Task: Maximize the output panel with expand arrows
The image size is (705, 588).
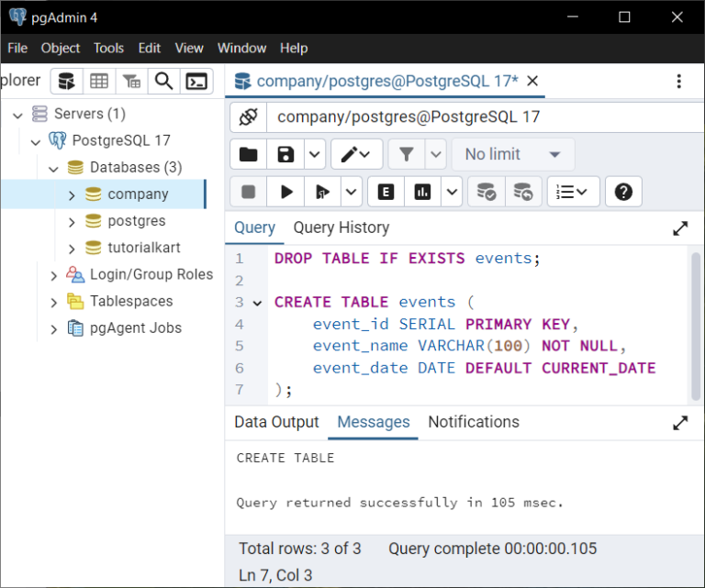Action: (x=680, y=423)
